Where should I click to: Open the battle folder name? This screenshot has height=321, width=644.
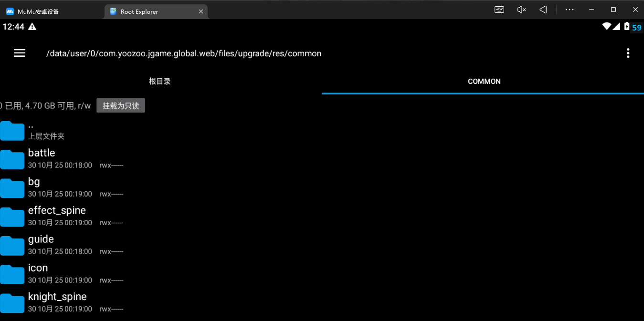(42, 153)
